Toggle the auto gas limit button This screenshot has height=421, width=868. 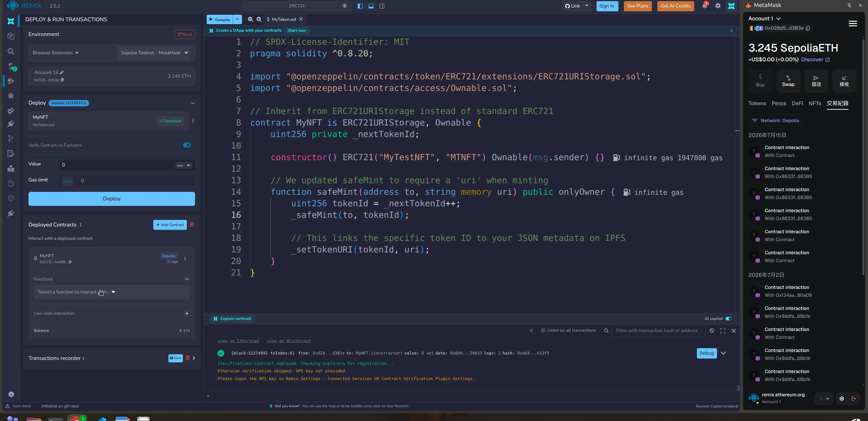(x=67, y=181)
